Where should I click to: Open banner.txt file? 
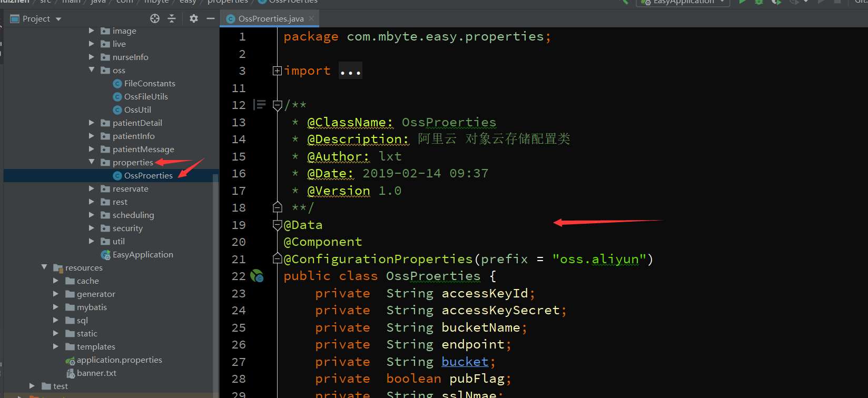pos(96,373)
